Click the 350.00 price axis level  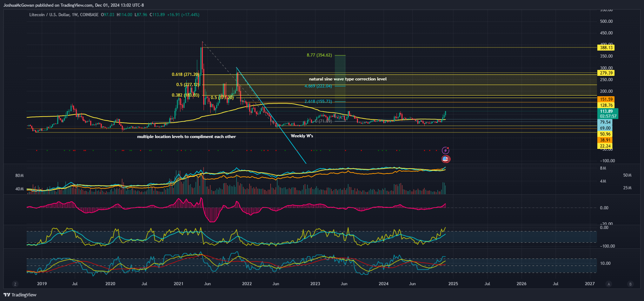[x=606, y=56]
